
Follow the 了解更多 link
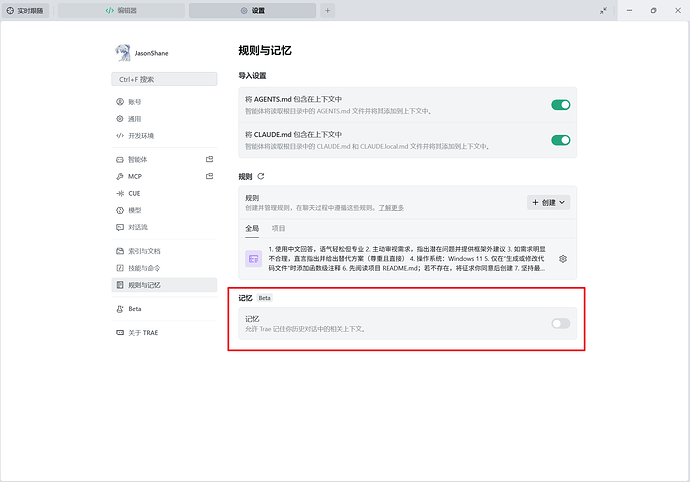point(391,208)
